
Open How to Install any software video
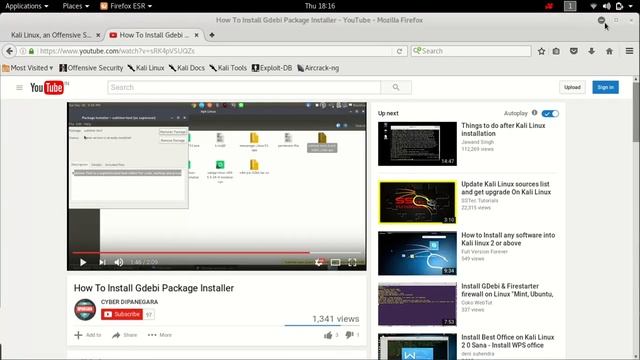[508, 239]
